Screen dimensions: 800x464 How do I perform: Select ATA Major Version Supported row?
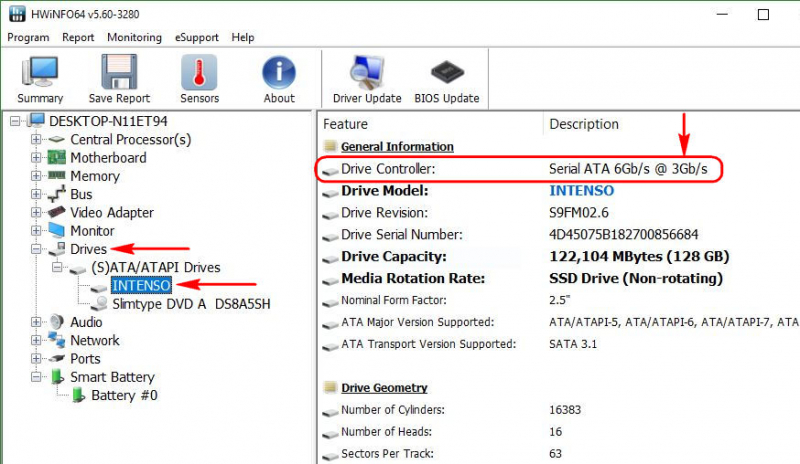click(559, 322)
